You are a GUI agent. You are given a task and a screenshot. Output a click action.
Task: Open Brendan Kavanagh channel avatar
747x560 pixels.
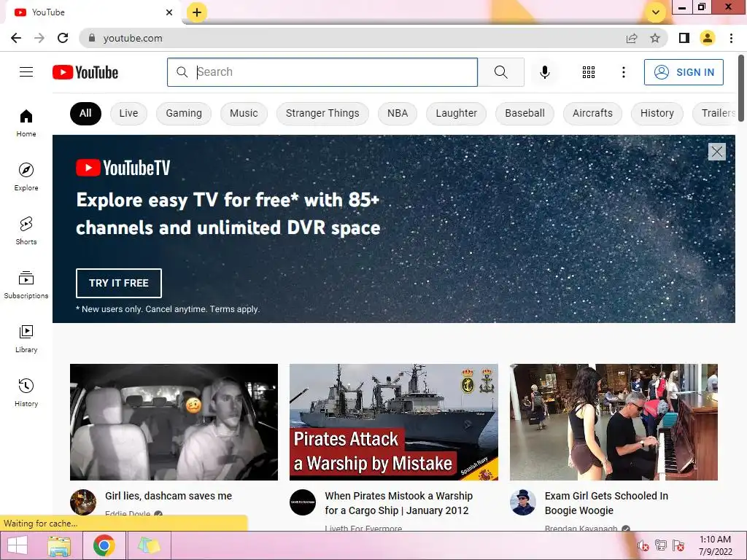point(522,502)
